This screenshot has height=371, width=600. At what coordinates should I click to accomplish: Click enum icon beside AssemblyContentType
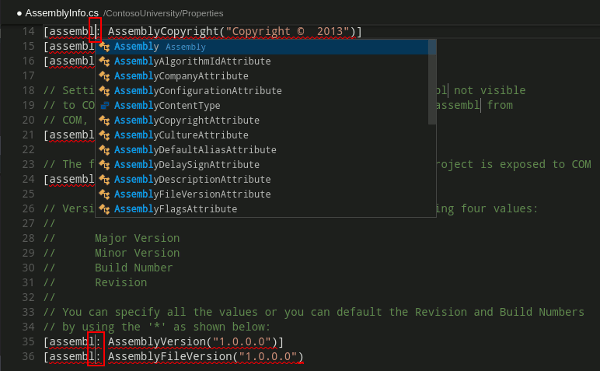104,106
